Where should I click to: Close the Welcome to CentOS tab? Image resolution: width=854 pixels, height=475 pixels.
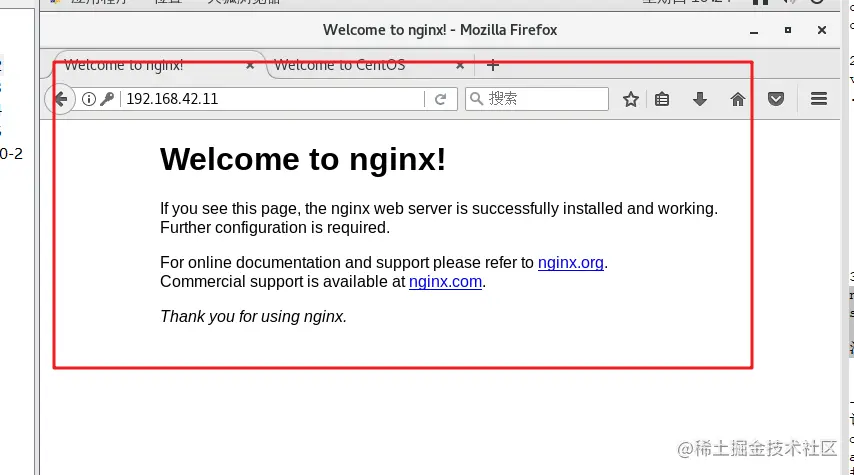[x=460, y=65]
